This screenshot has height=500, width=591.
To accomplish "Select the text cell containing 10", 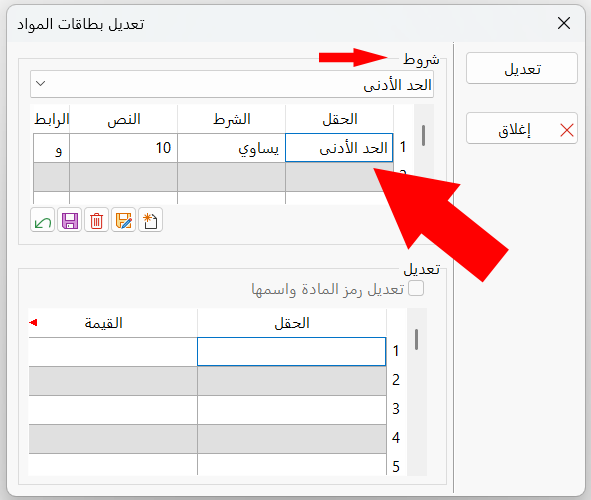I will (x=124, y=148).
